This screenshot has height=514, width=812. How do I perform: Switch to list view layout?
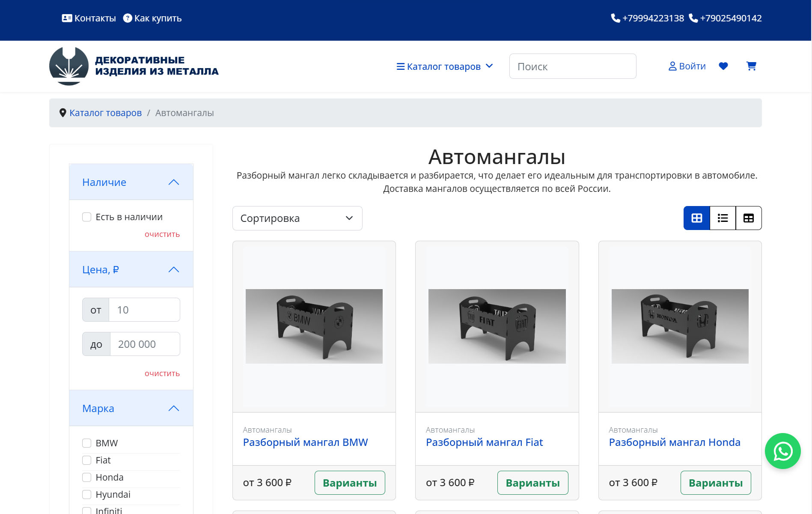tap(723, 218)
